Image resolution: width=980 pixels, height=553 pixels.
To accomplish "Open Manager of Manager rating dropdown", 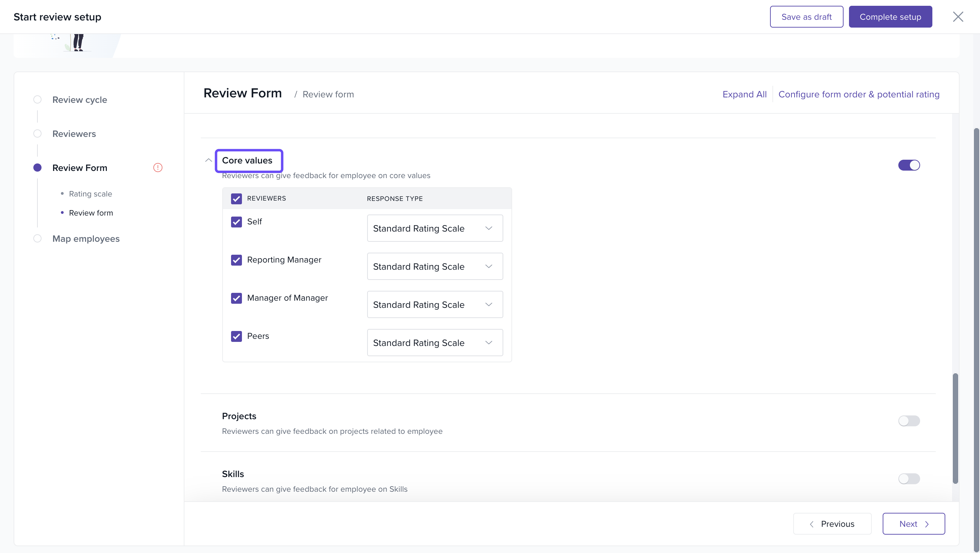I will 435,304.
